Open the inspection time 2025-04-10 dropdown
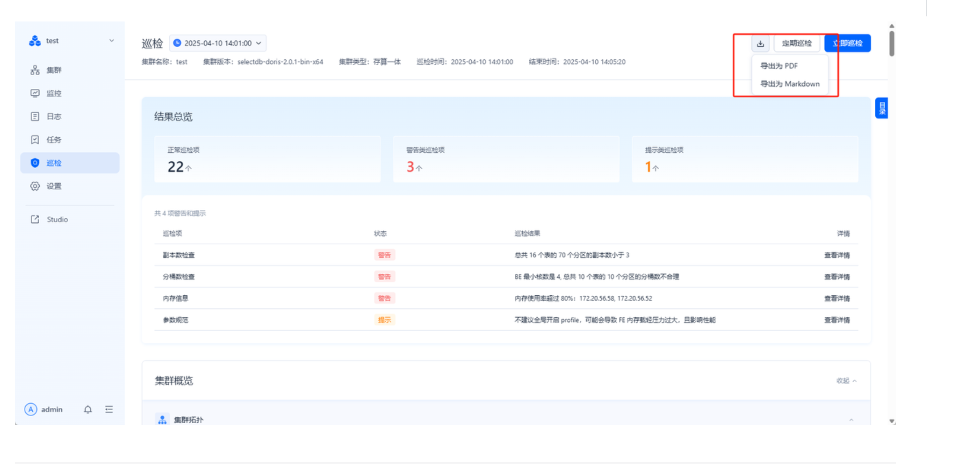 coord(217,43)
